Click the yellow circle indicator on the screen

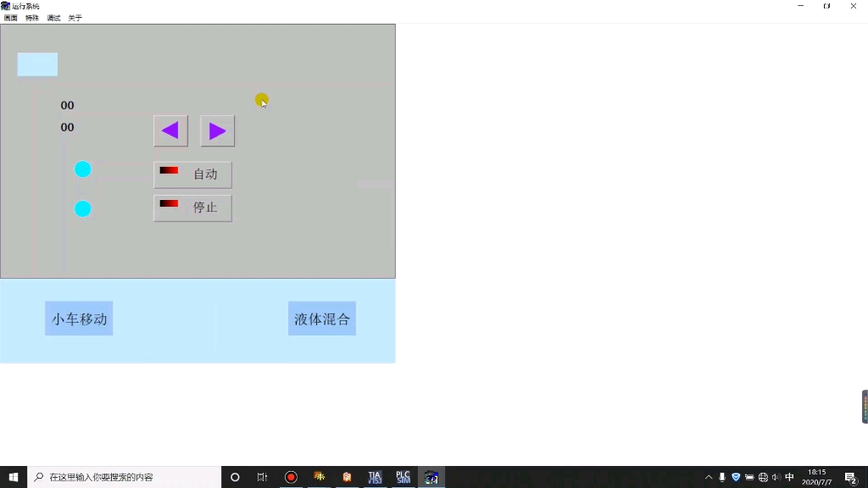tap(262, 100)
